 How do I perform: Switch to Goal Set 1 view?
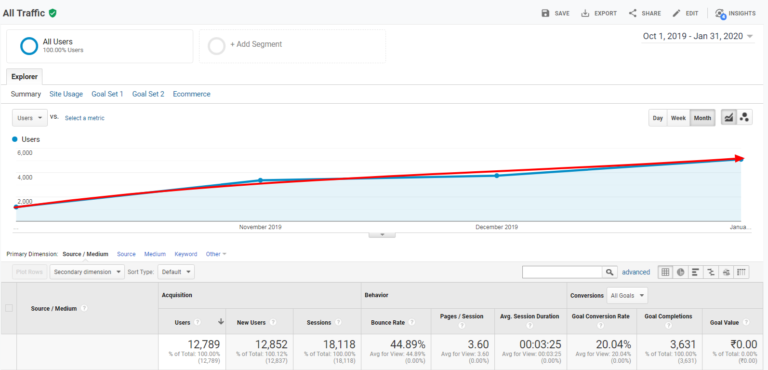point(107,94)
